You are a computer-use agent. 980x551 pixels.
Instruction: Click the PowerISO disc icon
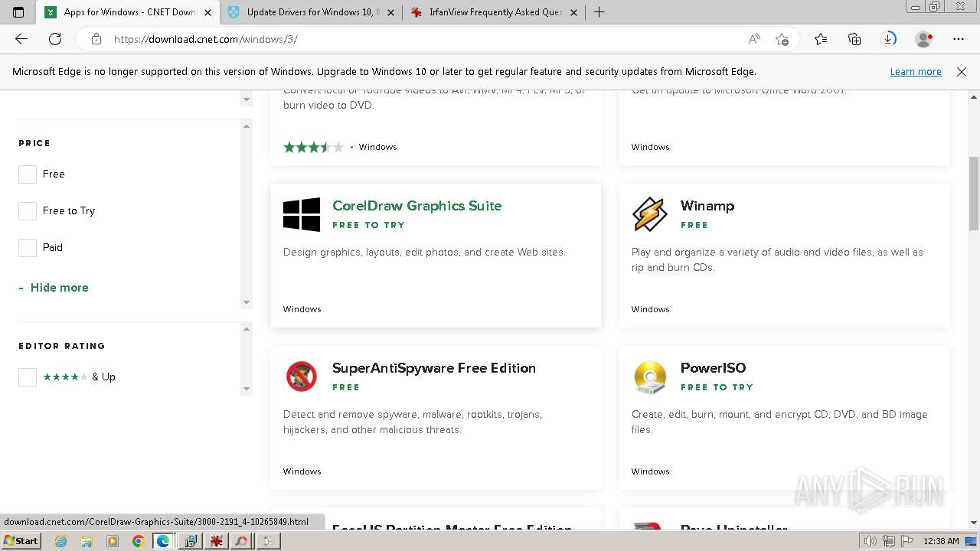[x=650, y=377]
